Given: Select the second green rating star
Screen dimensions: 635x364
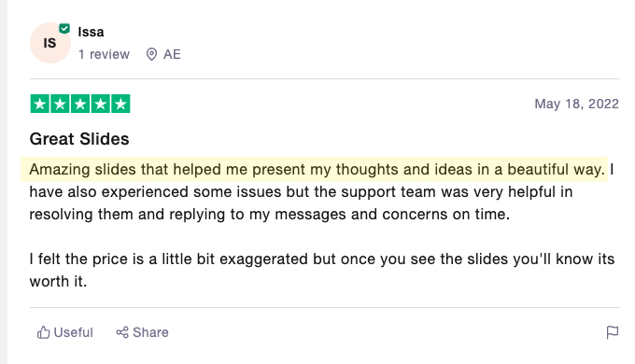Looking at the screenshot, I should pyautogui.click(x=60, y=104).
